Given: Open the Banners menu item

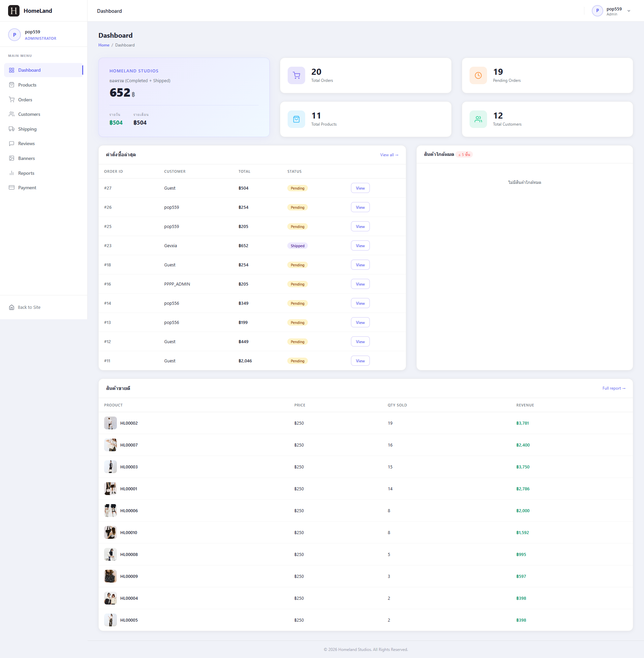Looking at the screenshot, I should click(44, 158).
